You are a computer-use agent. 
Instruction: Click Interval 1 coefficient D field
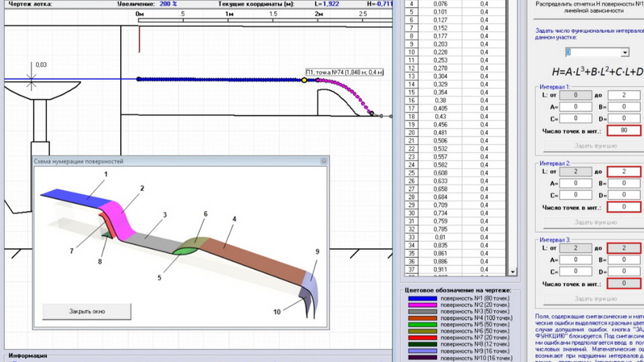pyautogui.click(x=623, y=119)
